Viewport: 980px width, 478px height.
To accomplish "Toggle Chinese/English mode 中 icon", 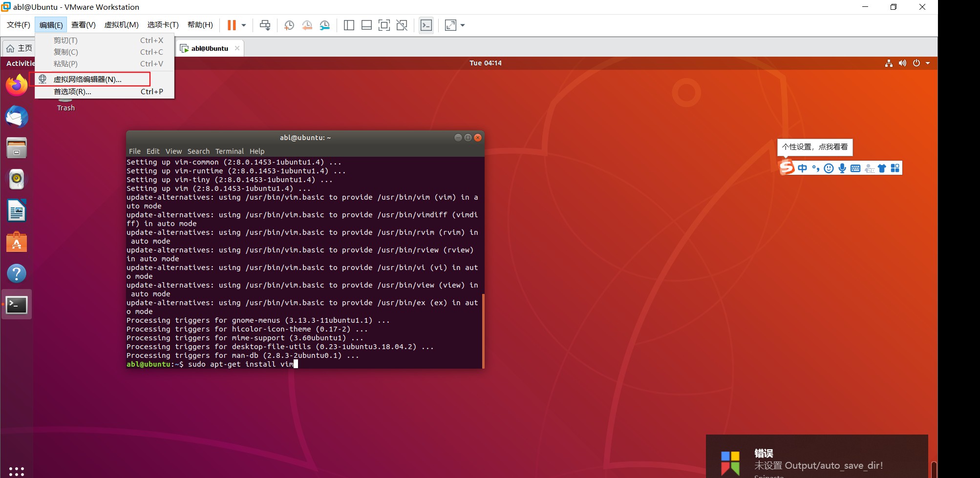I will click(802, 168).
